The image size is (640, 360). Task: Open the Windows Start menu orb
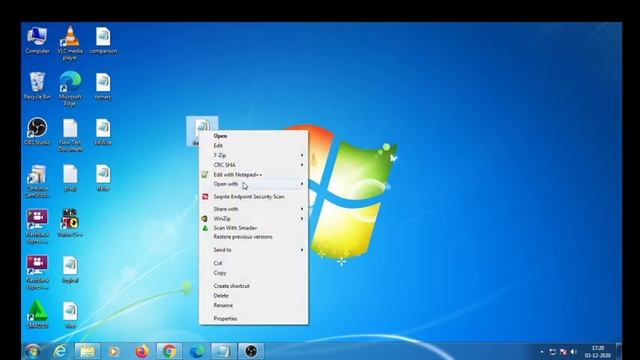point(32,351)
